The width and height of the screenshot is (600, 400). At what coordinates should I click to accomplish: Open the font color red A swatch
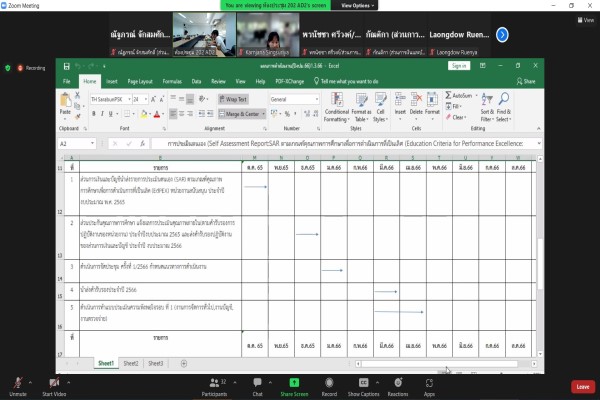point(157,114)
